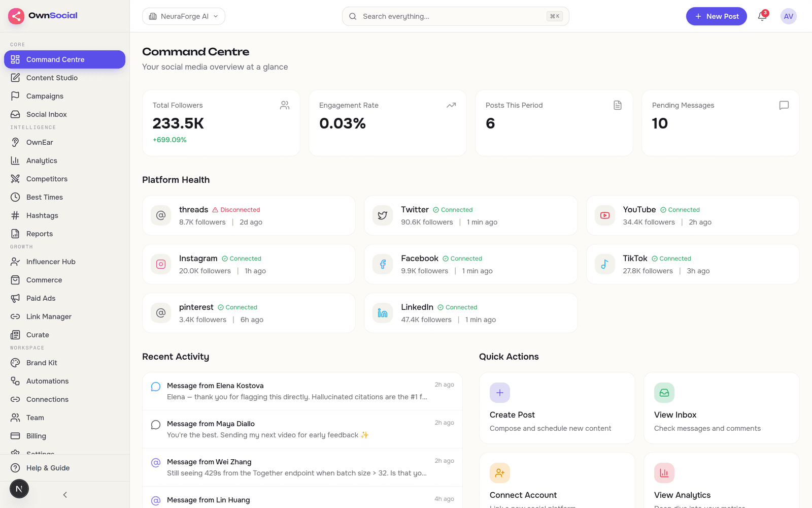Click the Posts This Period document icon
This screenshot has height=508, width=812.
coord(618,105)
